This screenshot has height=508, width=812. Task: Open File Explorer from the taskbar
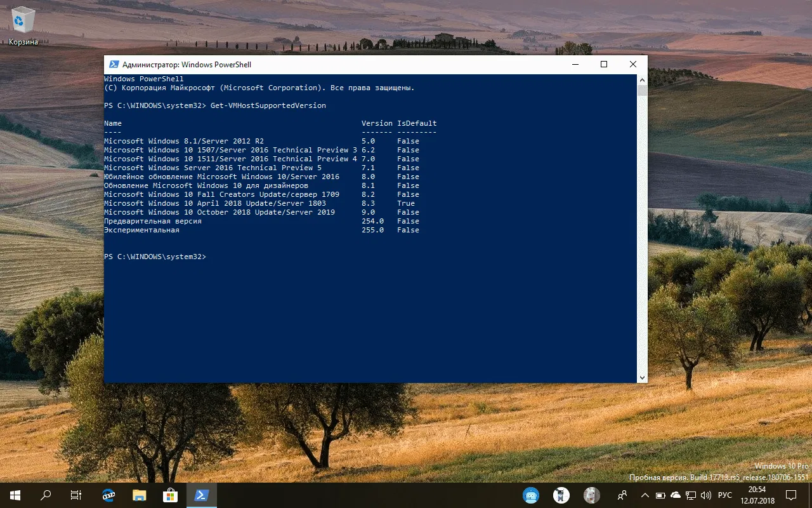coord(138,495)
